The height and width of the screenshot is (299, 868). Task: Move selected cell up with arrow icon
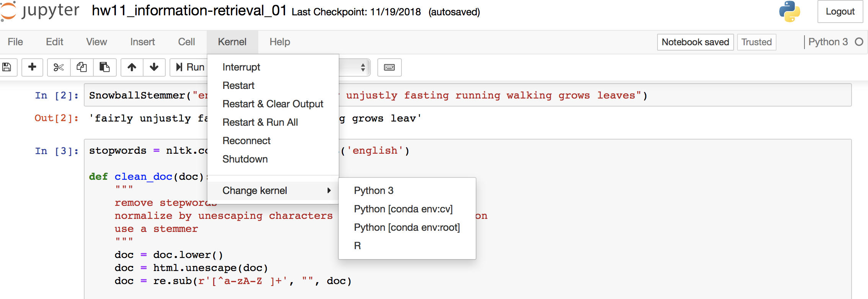point(132,67)
